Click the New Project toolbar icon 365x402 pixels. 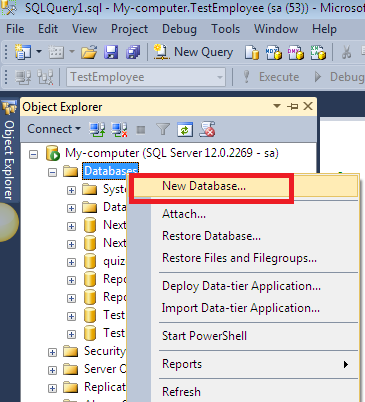23,52
